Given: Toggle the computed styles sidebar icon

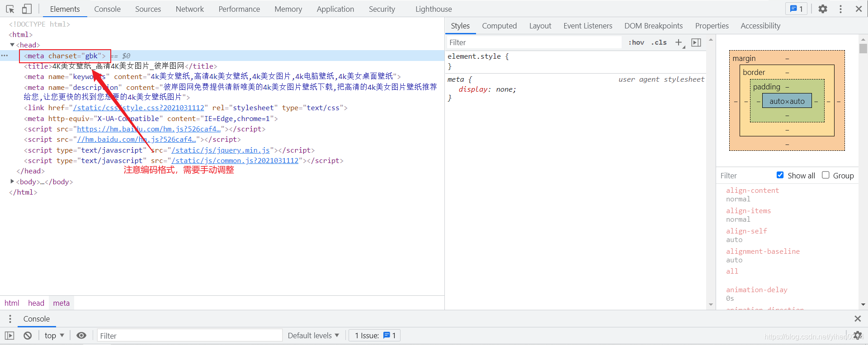Looking at the screenshot, I should tap(696, 42).
